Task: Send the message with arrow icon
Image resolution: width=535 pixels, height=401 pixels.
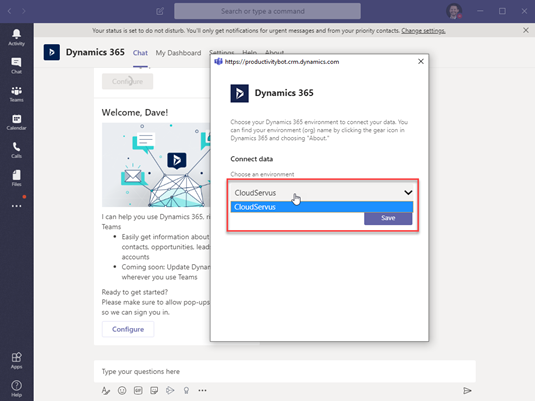Action: coord(467,390)
